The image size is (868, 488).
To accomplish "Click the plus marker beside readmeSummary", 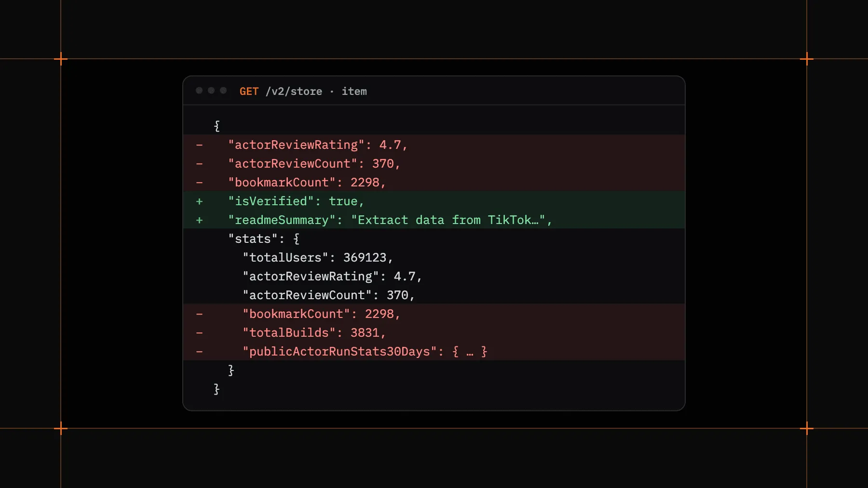I will [199, 220].
